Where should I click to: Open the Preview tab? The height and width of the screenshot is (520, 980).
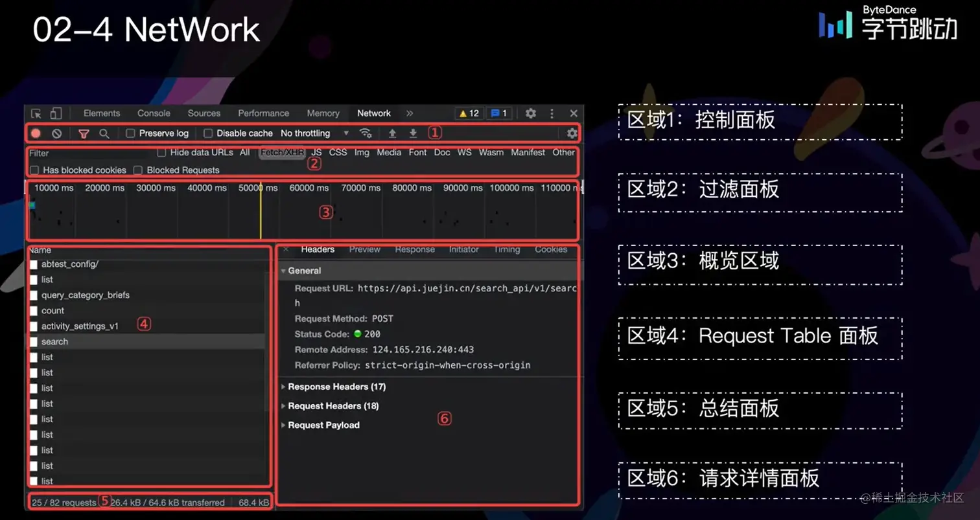pyautogui.click(x=365, y=249)
